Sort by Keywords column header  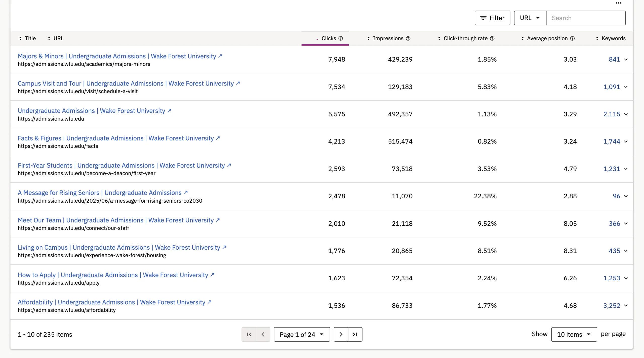611,38
